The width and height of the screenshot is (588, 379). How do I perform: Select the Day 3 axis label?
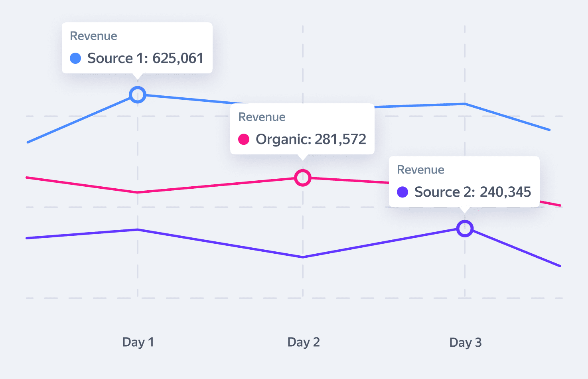point(466,343)
